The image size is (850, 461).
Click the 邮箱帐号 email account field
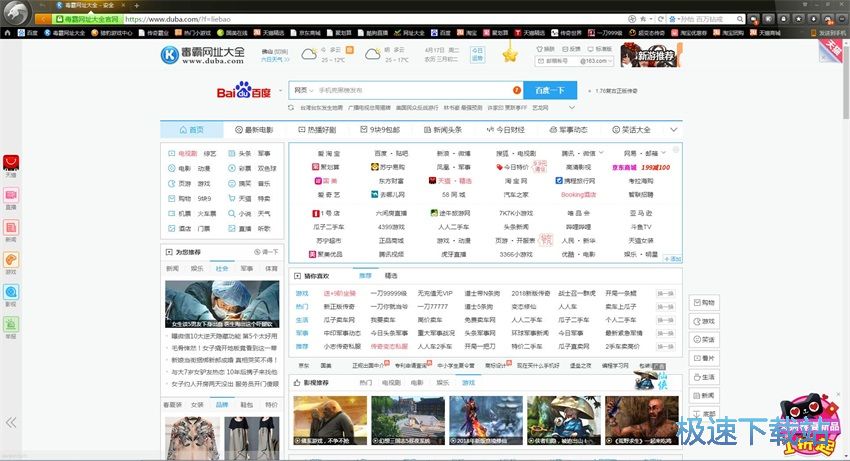(x=557, y=61)
